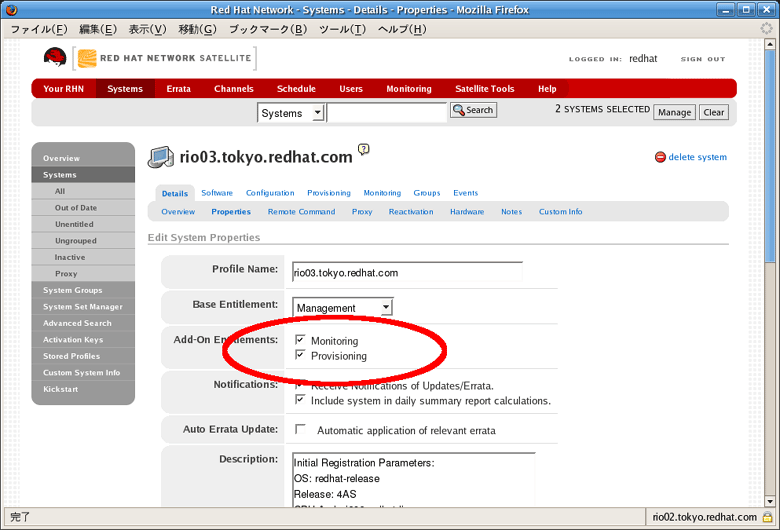Open the Hardware subtab
The image size is (780, 530).
467,212
